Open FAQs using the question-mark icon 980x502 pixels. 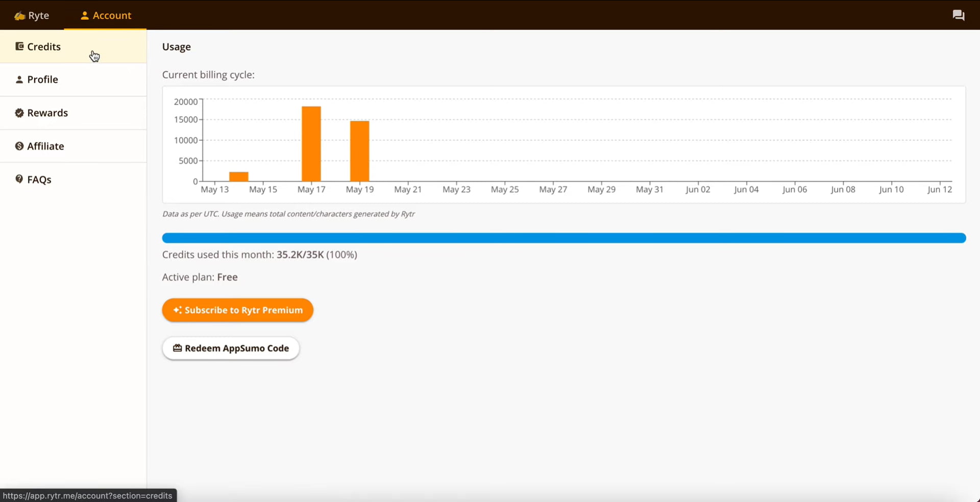19,179
